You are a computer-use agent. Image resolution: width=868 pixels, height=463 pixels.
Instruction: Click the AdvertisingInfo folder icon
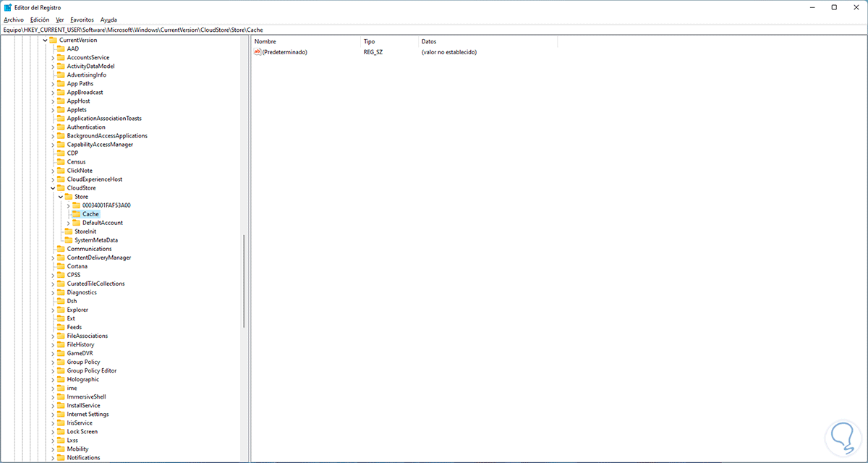pos(61,75)
